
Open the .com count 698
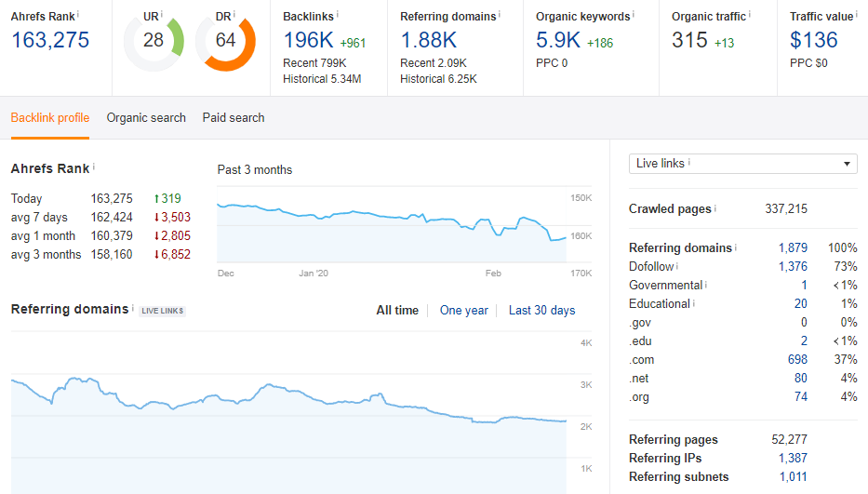point(797,359)
